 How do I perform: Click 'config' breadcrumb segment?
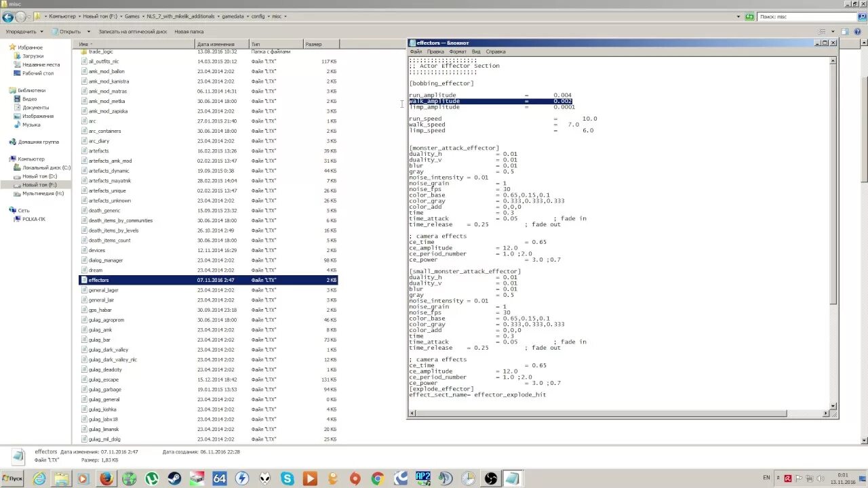258,16
